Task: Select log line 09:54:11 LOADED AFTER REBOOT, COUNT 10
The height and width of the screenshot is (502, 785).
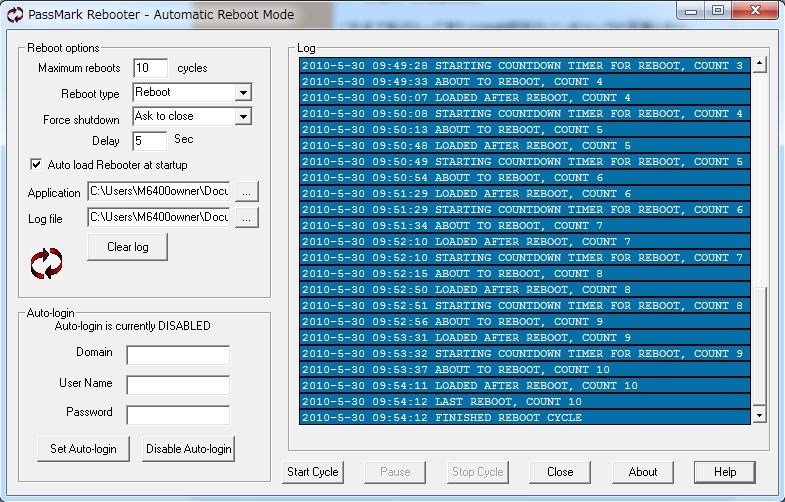Action: coord(525,385)
